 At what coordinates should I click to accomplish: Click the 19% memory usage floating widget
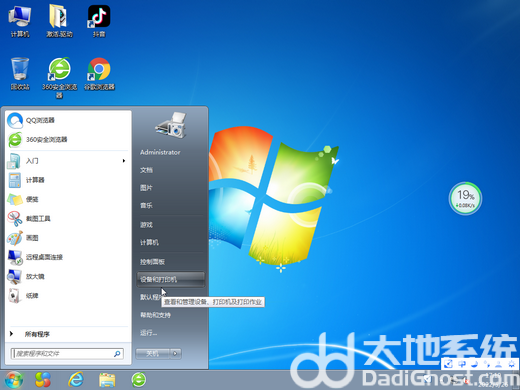(465, 198)
